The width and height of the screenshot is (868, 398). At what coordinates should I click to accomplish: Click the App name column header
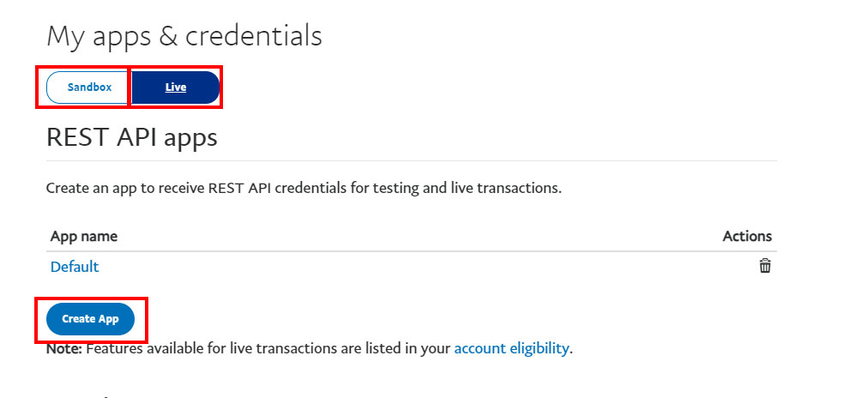coord(83,237)
